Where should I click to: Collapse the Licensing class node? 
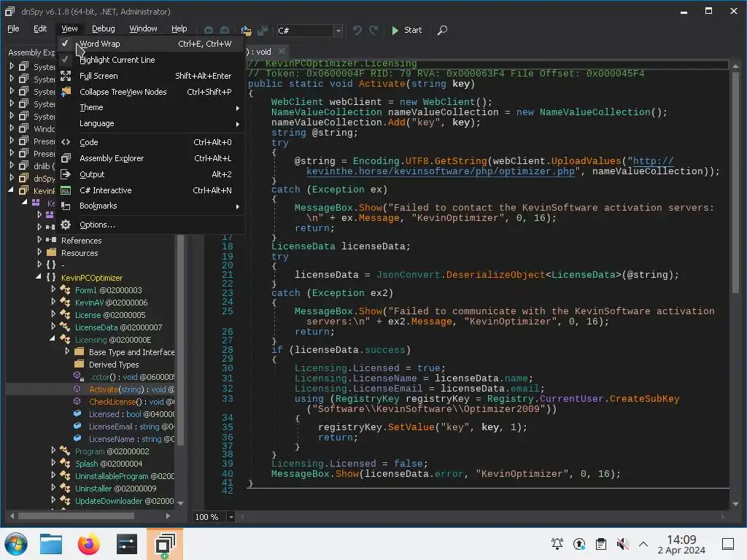point(53,339)
